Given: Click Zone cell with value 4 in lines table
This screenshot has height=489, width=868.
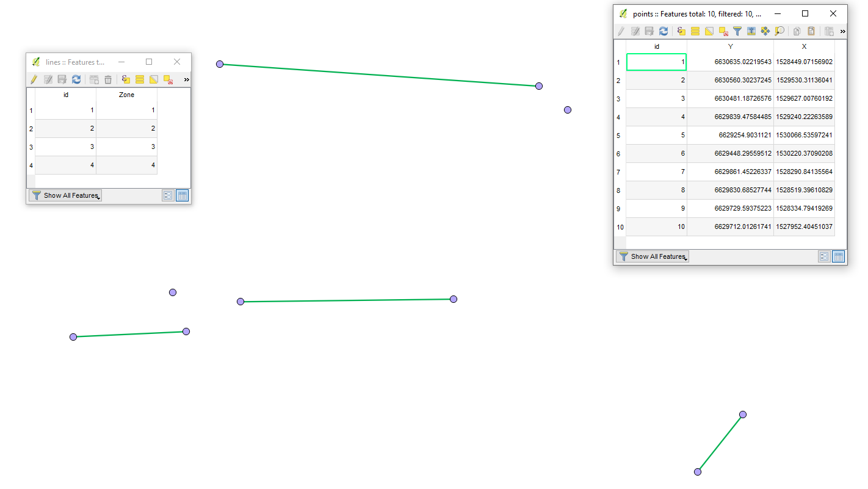Looking at the screenshot, I should click(x=127, y=165).
